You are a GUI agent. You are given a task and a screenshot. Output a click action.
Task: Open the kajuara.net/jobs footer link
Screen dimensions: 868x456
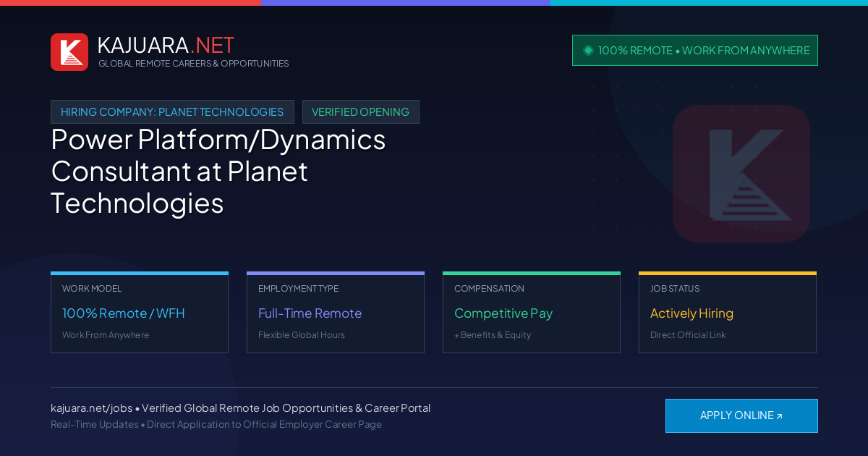(x=91, y=408)
